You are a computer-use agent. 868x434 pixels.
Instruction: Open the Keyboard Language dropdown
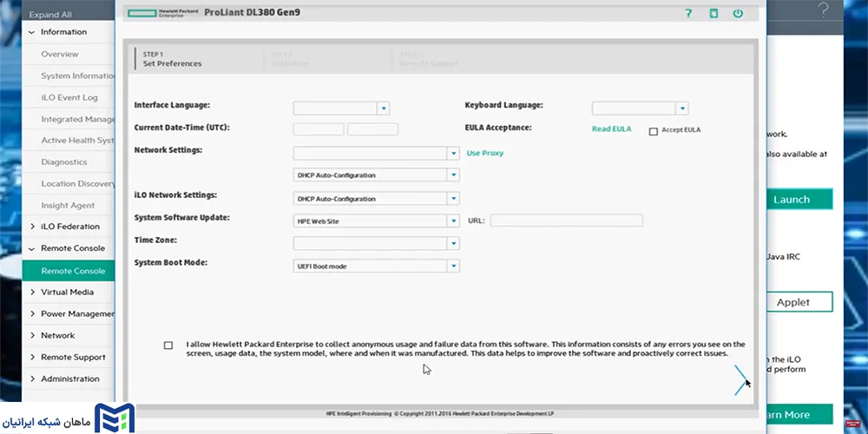(x=640, y=108)
